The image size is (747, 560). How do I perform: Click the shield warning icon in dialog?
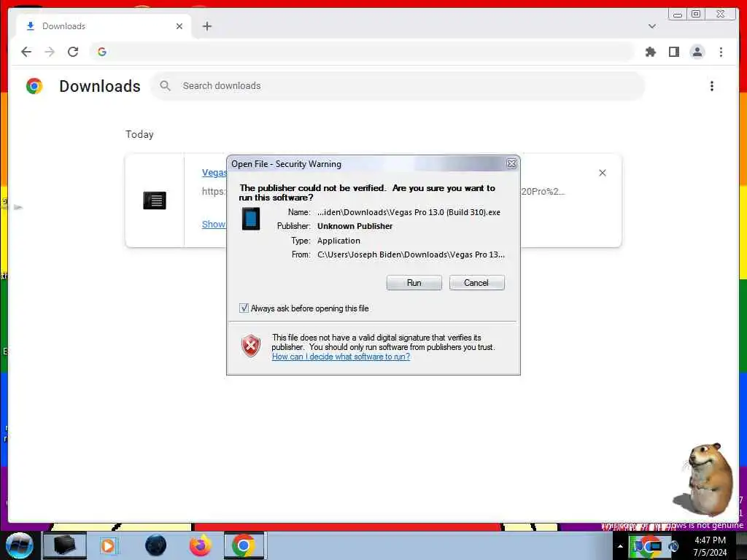point(251,346)
